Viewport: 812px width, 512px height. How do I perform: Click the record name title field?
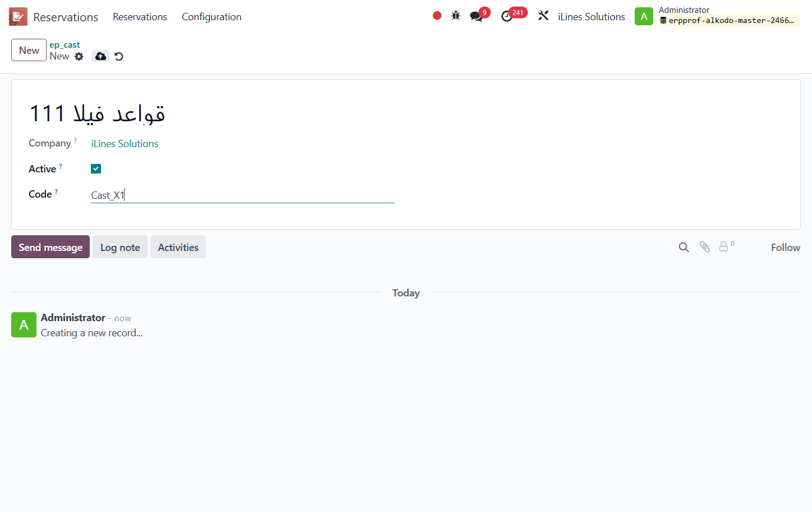point(97,113)
